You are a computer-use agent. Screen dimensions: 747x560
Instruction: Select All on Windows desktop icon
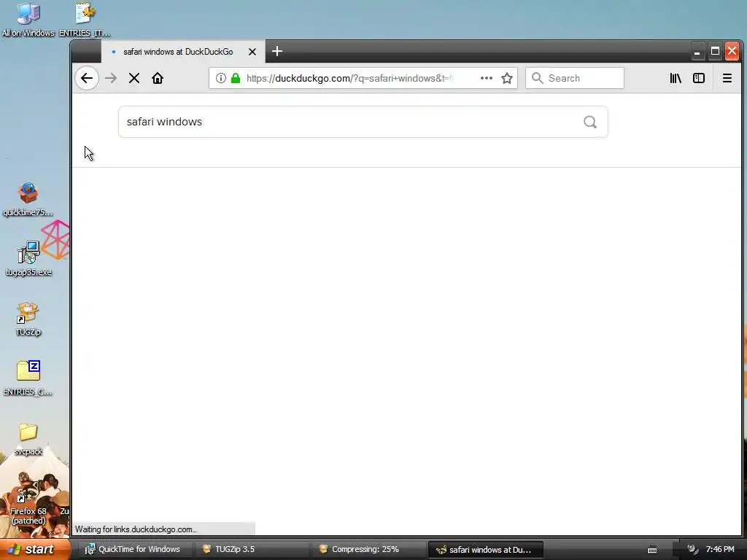pyautogui.click(x=28, y=20)
